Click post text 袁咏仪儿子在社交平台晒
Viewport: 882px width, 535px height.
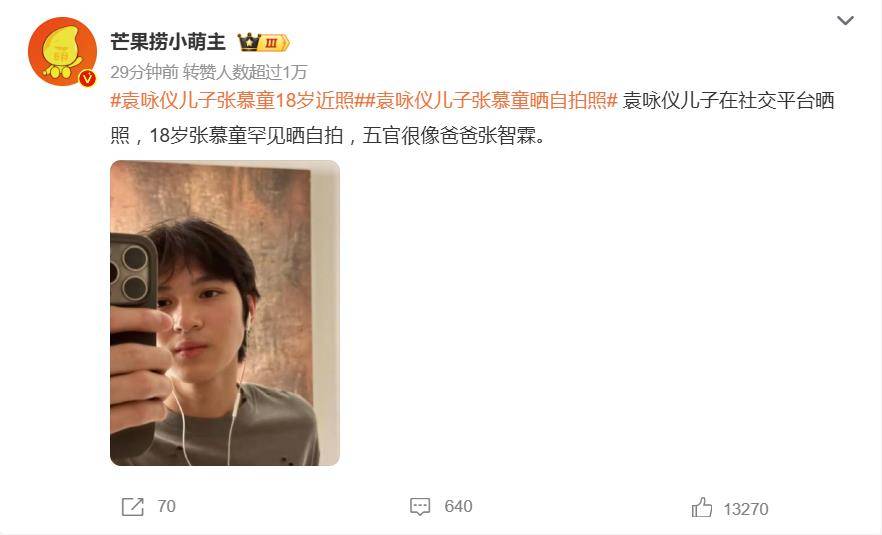pos(729,101)
